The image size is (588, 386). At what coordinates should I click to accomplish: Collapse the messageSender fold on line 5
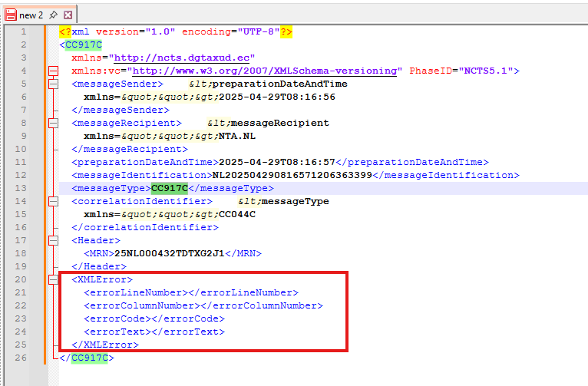point(53,84)
